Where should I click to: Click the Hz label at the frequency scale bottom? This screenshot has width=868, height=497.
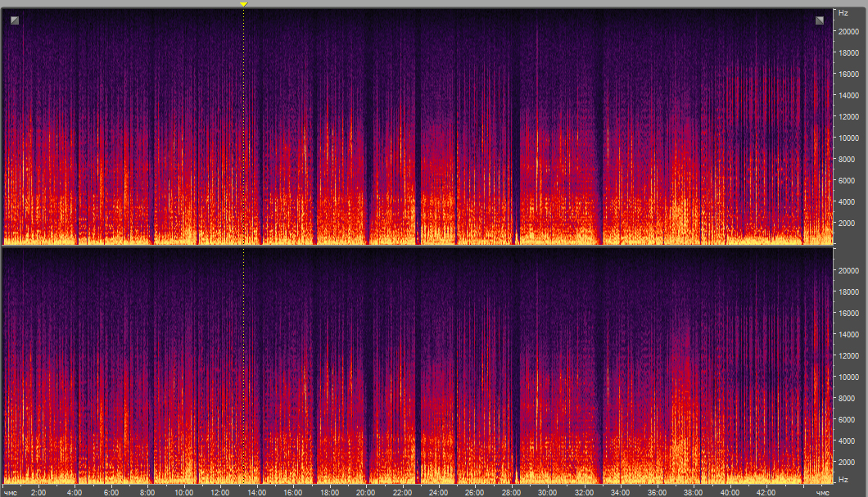843,478
